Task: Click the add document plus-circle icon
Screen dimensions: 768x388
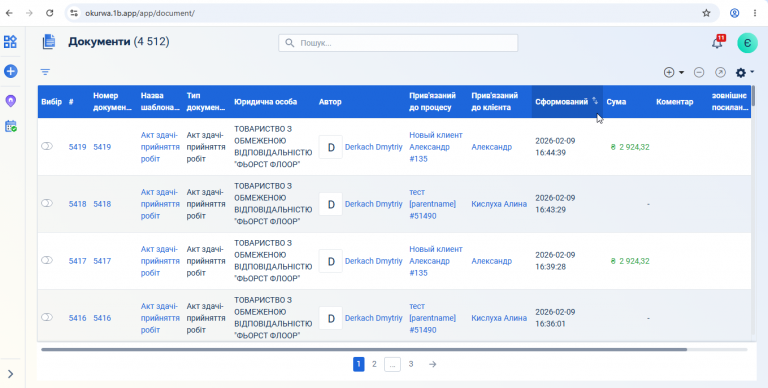Action: tap(669, 73)
